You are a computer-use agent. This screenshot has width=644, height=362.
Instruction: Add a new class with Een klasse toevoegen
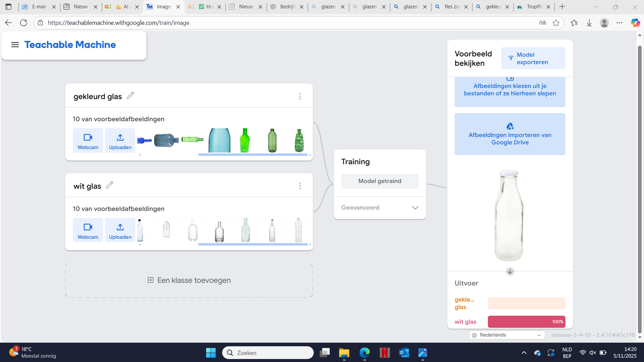point(189,280)
